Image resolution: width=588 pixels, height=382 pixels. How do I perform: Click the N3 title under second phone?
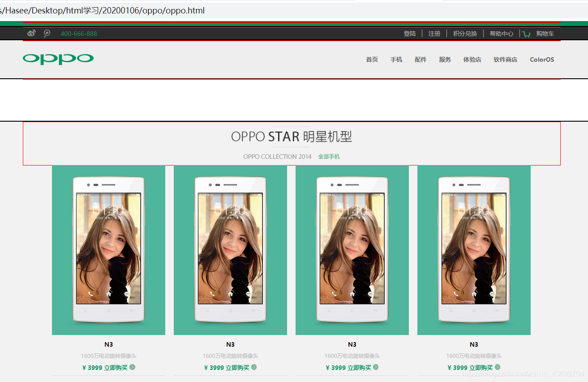[231, 344]
